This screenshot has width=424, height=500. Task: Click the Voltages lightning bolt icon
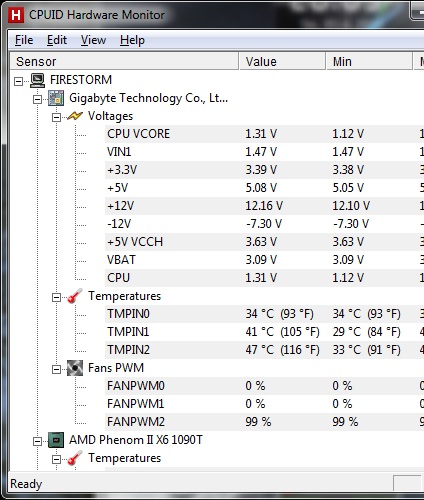click(75, 116)
